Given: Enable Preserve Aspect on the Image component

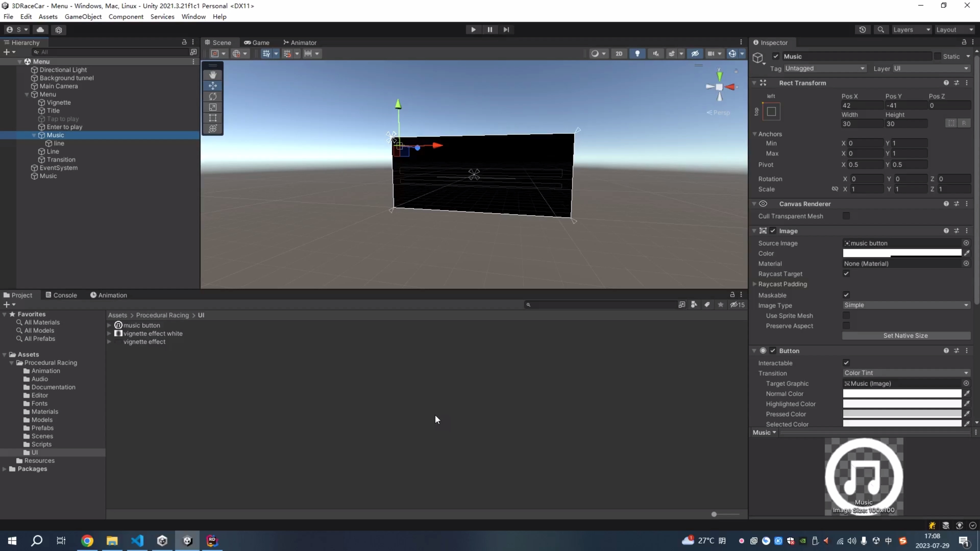Looking at the screenshot, I should coord(846,325).
